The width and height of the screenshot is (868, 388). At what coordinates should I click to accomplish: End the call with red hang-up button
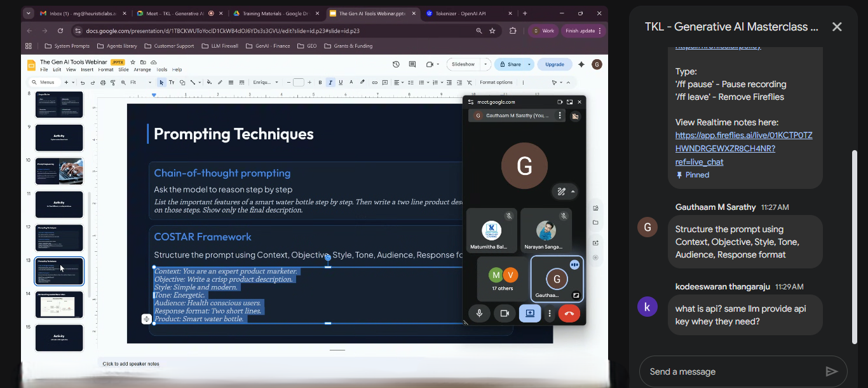(569, 314)
